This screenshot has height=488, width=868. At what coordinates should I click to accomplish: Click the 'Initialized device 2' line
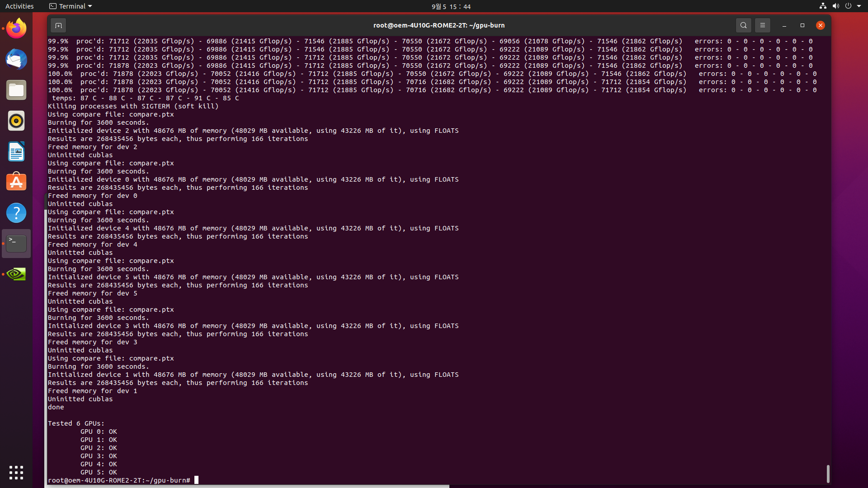(x=253, y=131)
